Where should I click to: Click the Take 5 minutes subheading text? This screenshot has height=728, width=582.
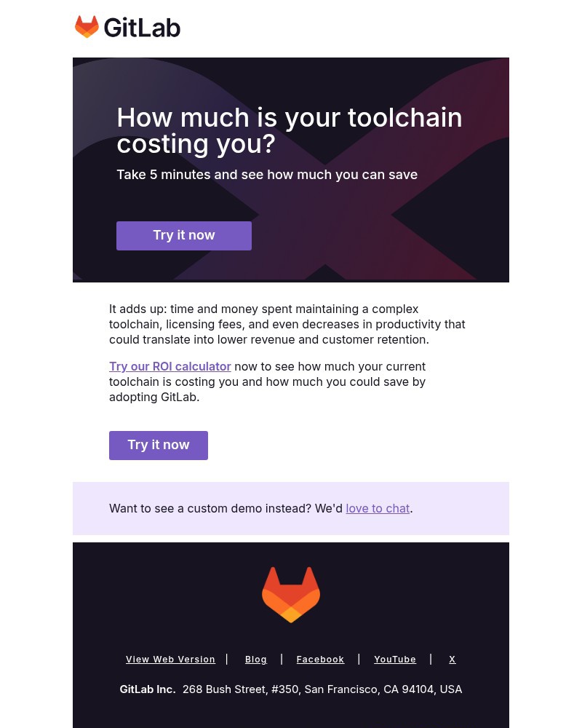coord(267,174)
